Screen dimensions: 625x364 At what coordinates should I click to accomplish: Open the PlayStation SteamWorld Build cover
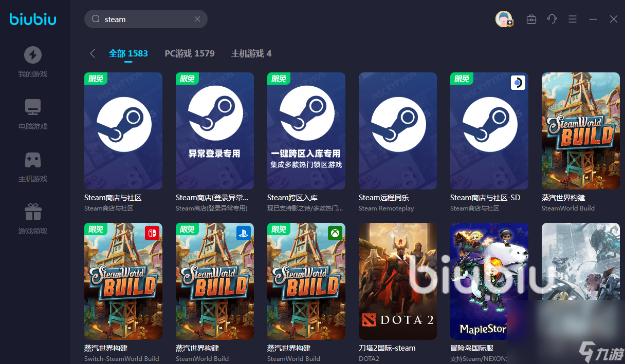pyautogui.click(x=215, y=281)
